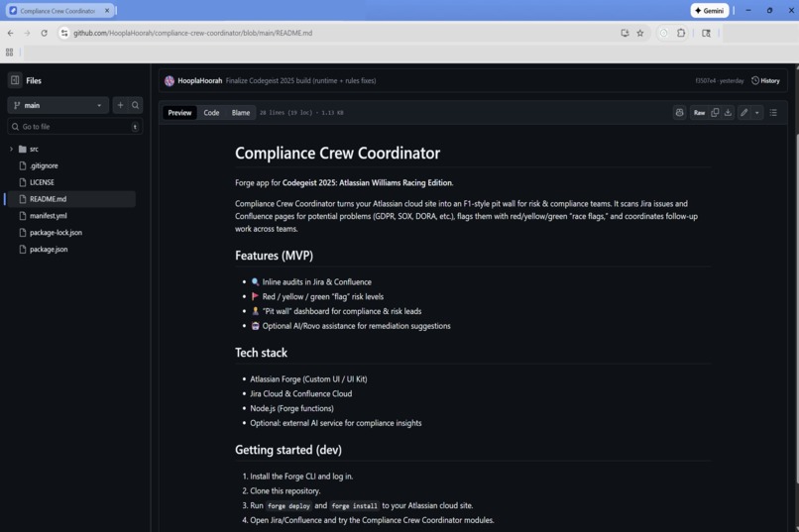Install app icon in address bar
Screen dimensions: 799x532
pyautogui.click(x=625, y=33)
